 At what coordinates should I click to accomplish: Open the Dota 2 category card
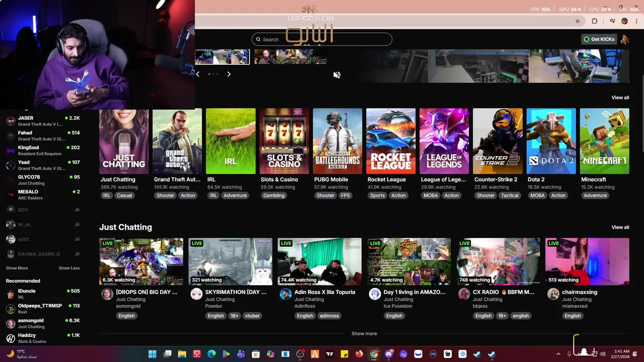point(551,141)
